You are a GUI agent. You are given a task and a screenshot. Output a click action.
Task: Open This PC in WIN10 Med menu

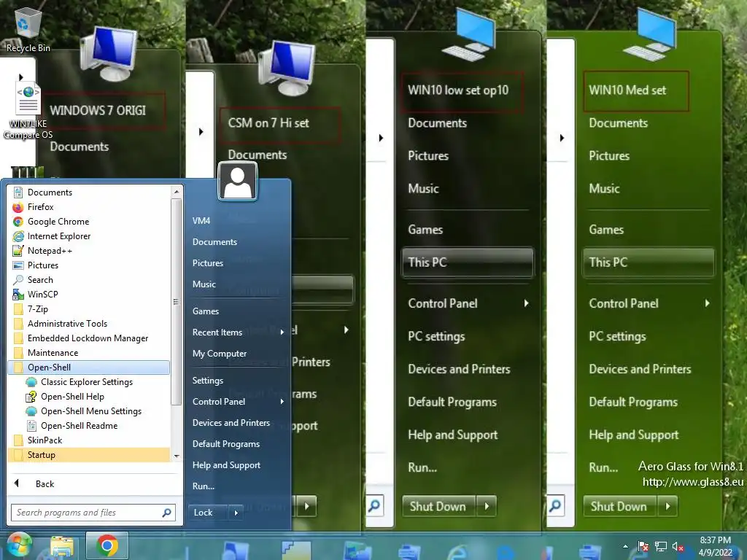pyautogui.click(x=649, y=262)
